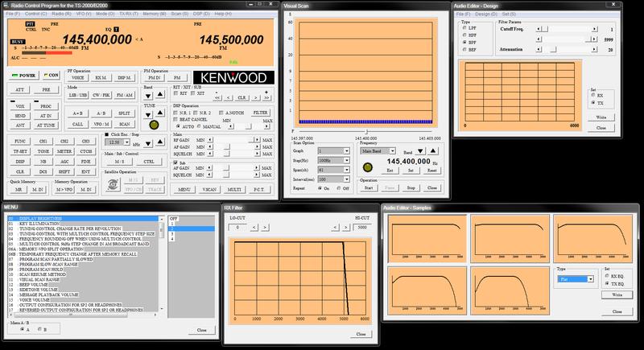Enable the BEAT CANCEL checkbox
Image resolution: width=644 pixels, height=350 pixels.
[175, 119]
